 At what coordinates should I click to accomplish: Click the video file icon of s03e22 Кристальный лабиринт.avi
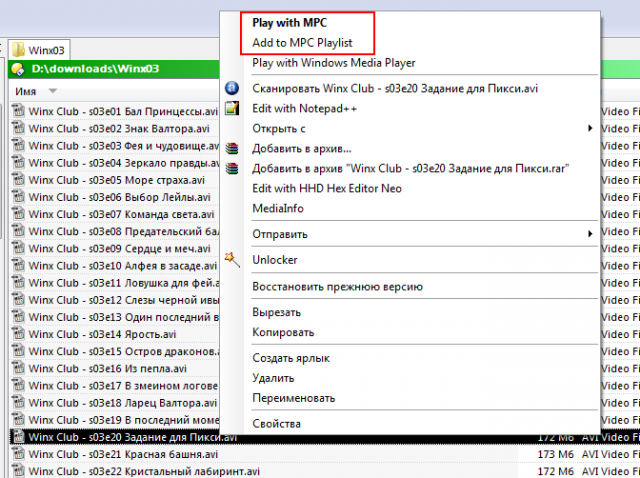(18, 471)
